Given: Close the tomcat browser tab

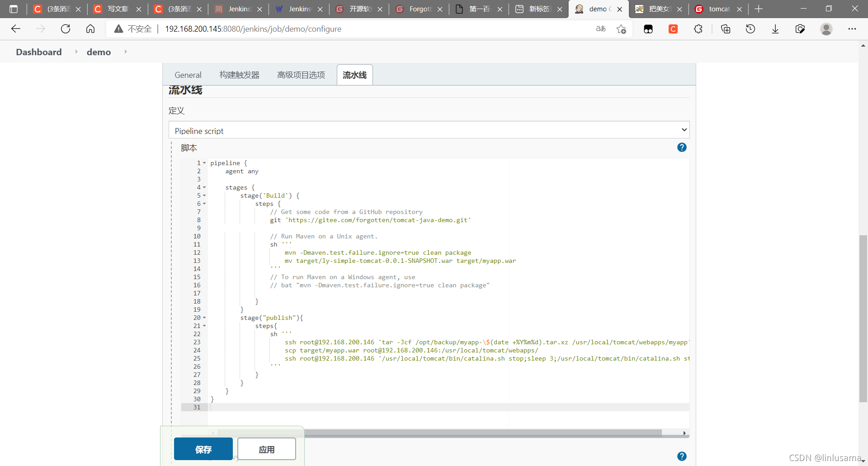Looking at the screenshot, I should click(739, 9).
